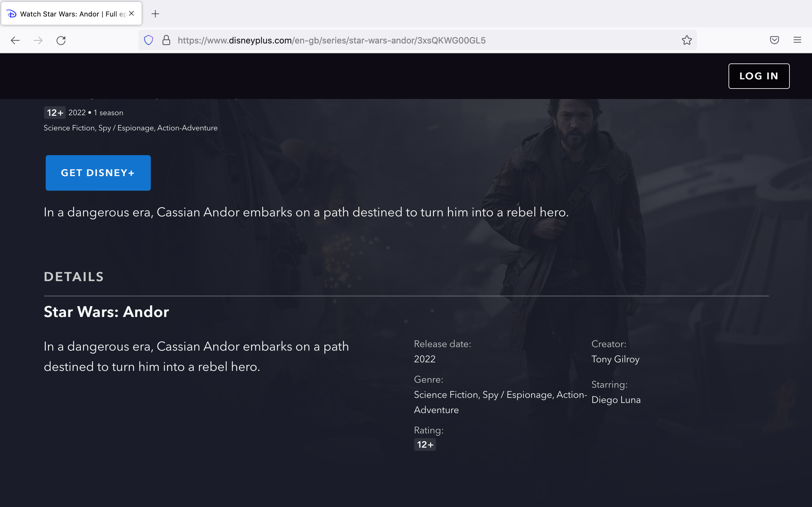Open the tracking protection shield panel
The width and height of the screenshot is (812, 507).
[149, 40]
